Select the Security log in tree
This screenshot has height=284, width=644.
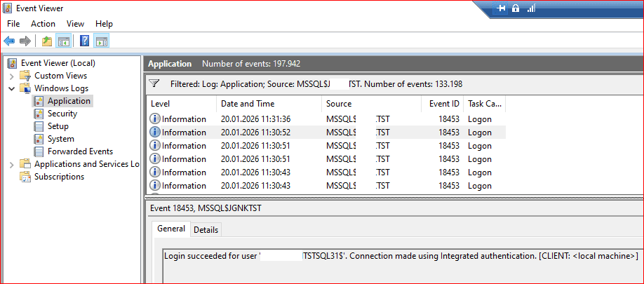(62, 114)
